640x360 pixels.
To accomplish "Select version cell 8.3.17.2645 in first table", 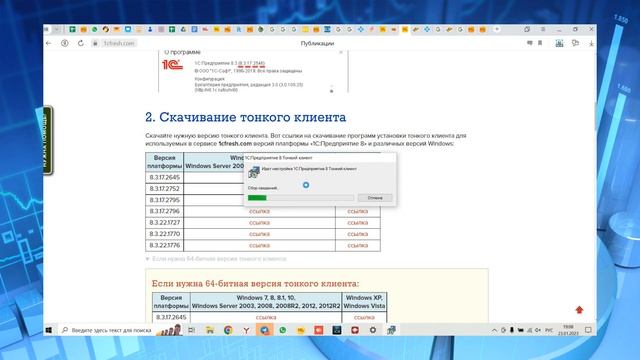I will [164, 177].
